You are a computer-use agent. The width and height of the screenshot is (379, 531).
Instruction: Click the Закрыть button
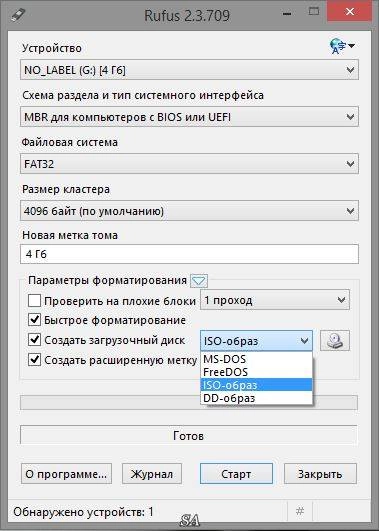320,473
